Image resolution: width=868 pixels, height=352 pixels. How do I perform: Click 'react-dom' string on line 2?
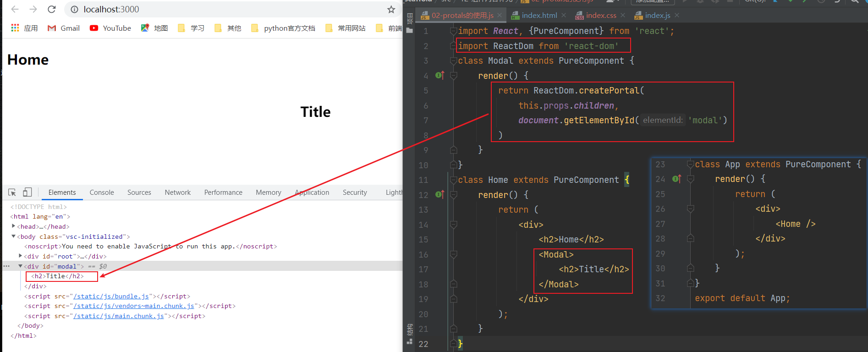[x=591, y=46]
